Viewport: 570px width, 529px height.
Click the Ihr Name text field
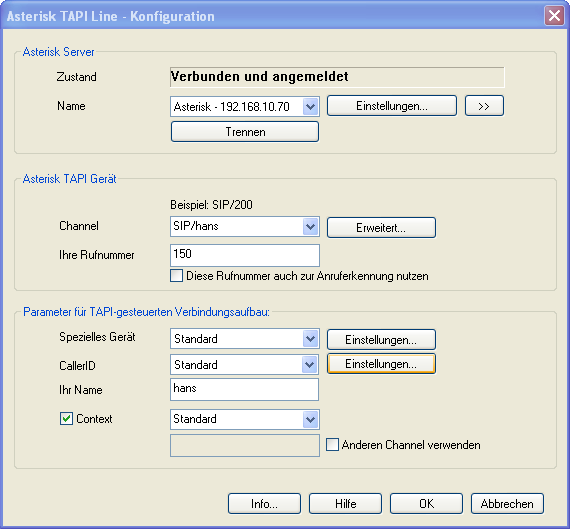(x=244, y=389)
